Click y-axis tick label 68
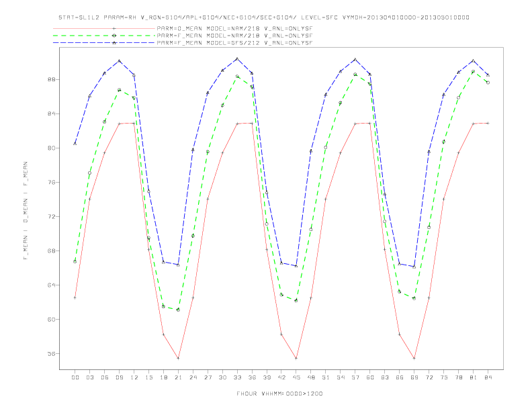The width and height of the screenshot is (532, 411). point(52,251)
